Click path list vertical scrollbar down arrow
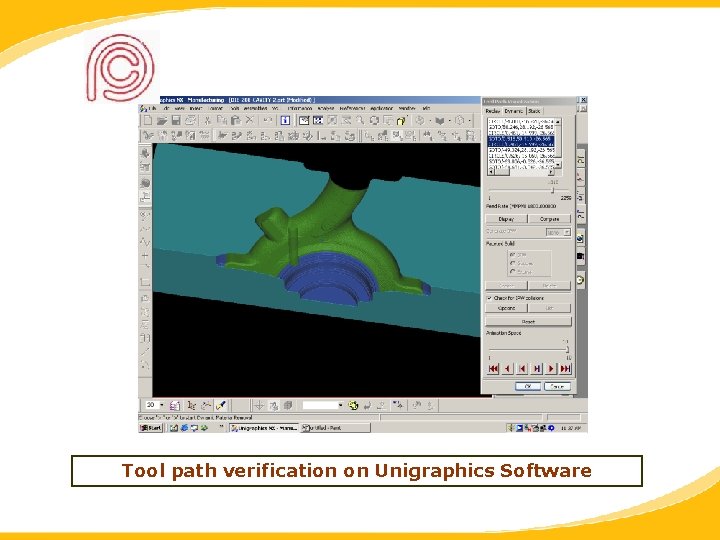 tap(558, 164)
